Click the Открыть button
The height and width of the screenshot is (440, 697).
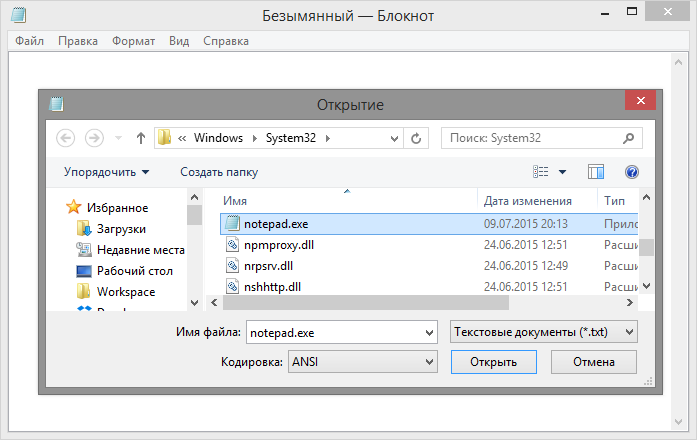tap(493, 362)
